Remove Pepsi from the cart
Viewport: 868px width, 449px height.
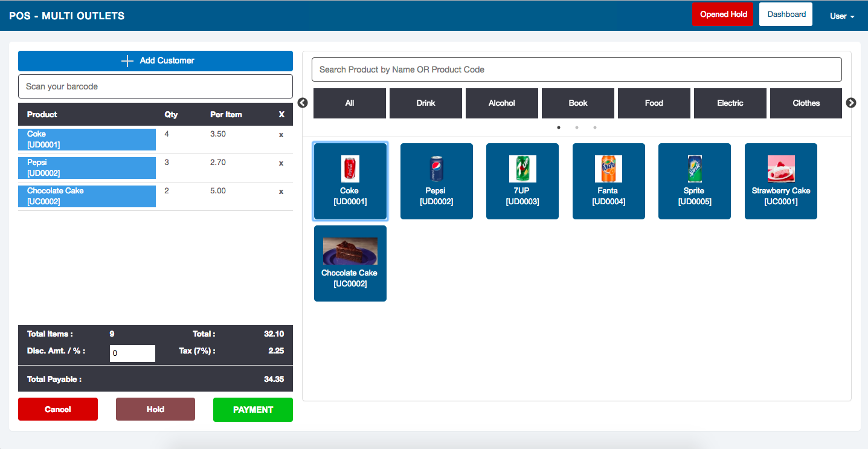[281, 163]
